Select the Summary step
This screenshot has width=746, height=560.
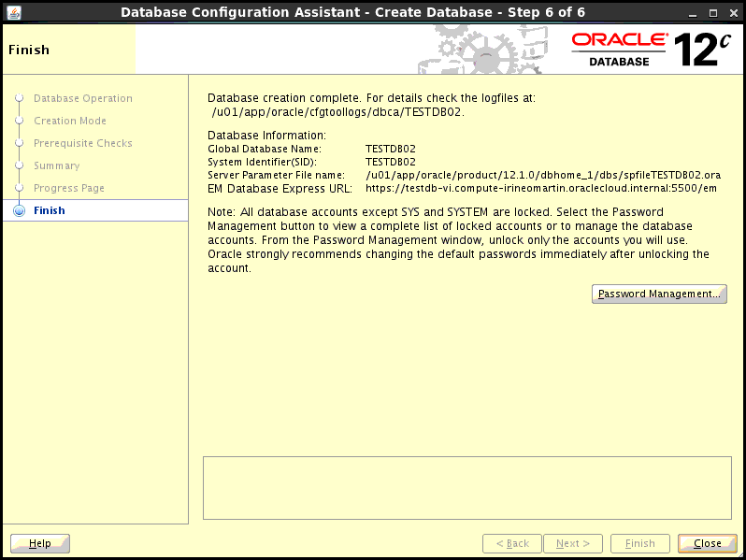57,165
